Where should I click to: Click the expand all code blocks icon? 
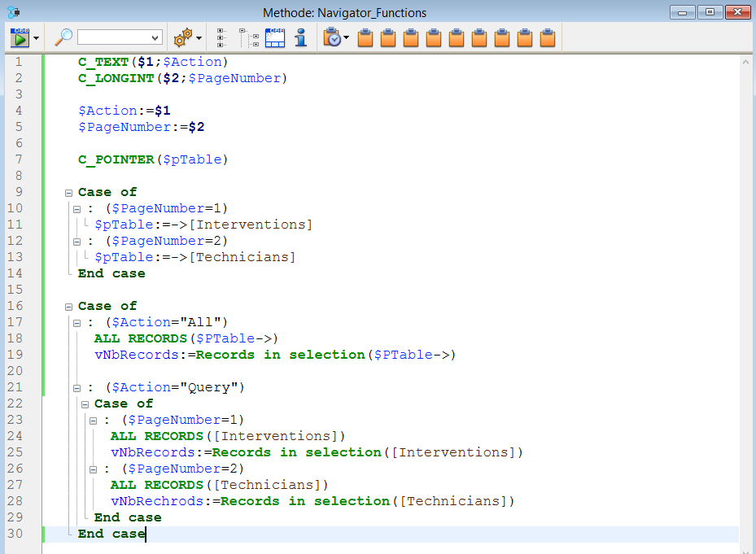coord(221,37)
